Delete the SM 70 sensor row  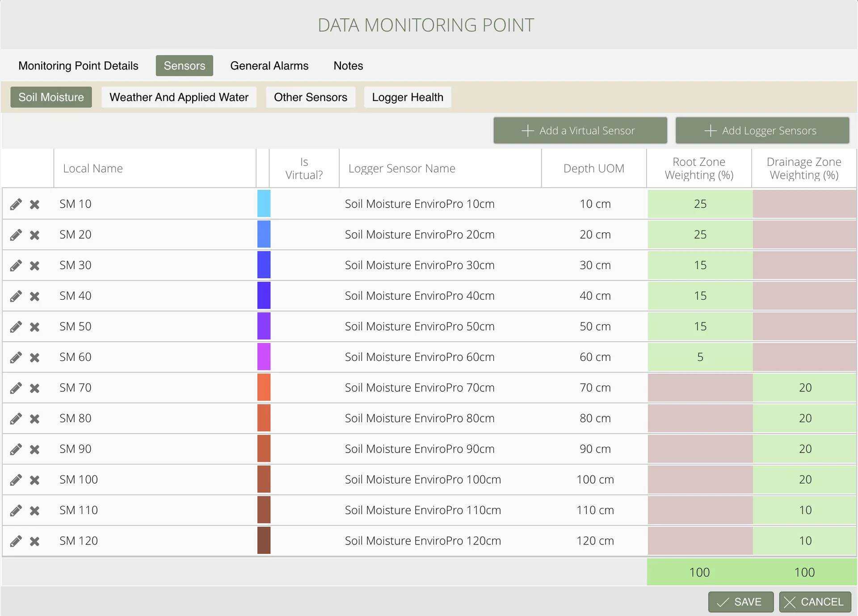point(34,388)
